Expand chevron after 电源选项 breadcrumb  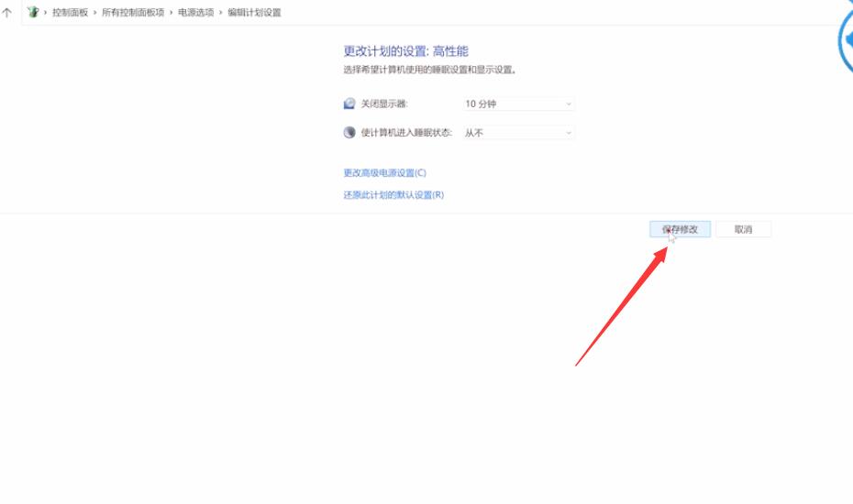[220, 13]
